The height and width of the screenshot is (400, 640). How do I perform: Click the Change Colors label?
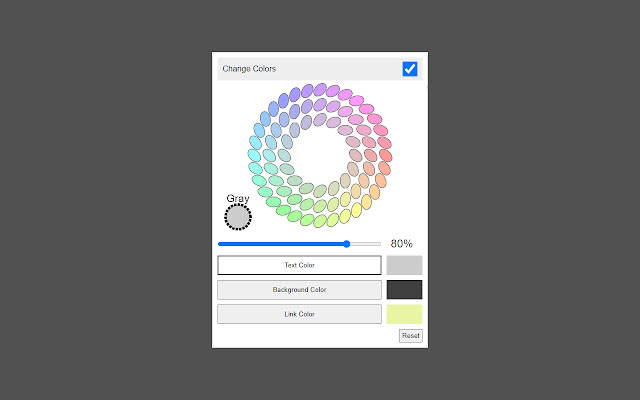pyautogui.click(x=249, y=69)
